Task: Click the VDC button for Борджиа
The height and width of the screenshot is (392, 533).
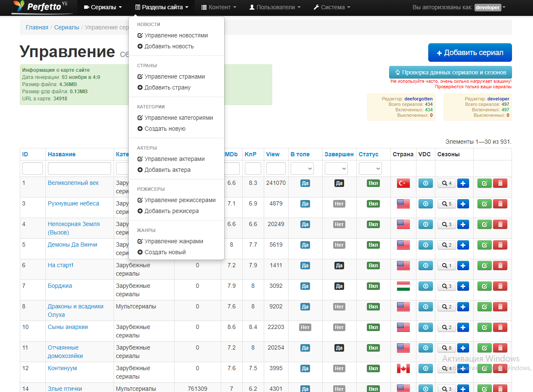Action: pyautogui.click(x=425, y=286)
